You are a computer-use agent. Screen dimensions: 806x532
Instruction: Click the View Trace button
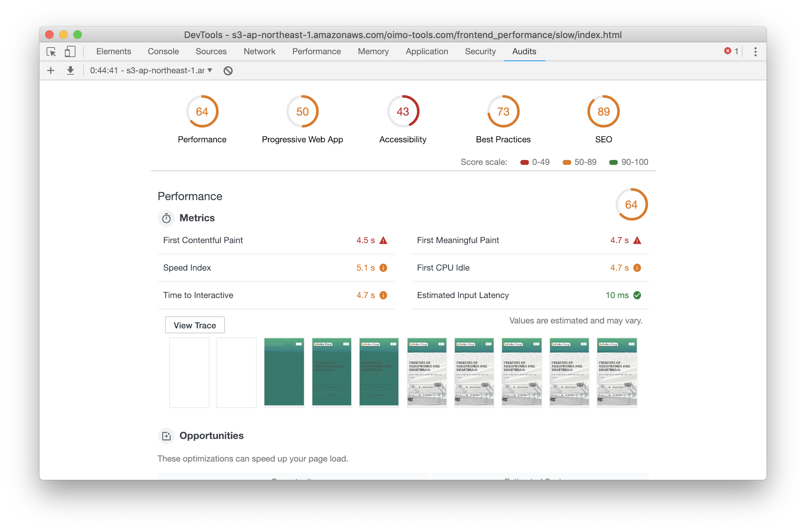[195, 325]
